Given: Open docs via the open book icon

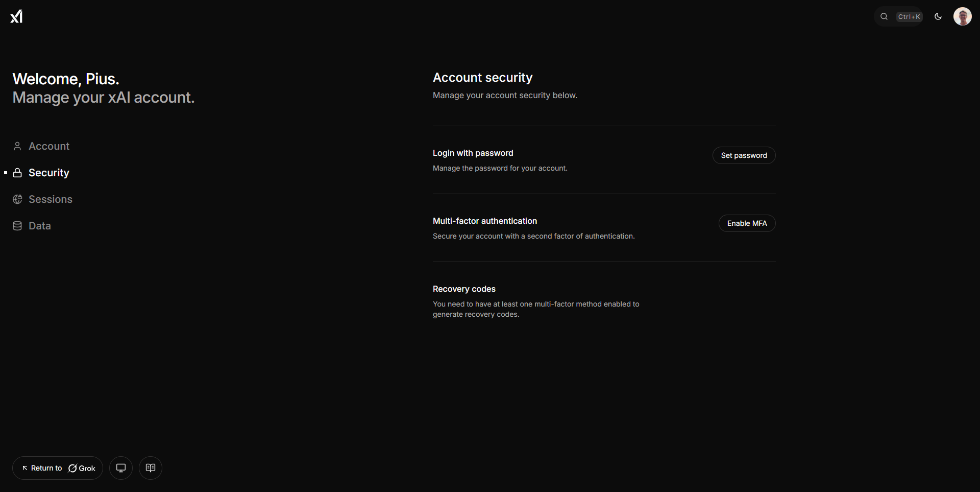Looking at the screenshot, I should click(151, 468).
